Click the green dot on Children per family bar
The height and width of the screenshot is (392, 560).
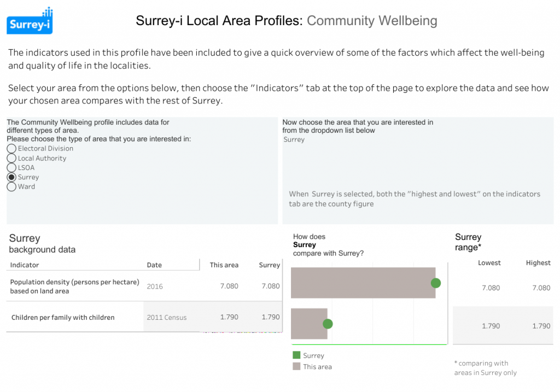(x=328, y=324)
